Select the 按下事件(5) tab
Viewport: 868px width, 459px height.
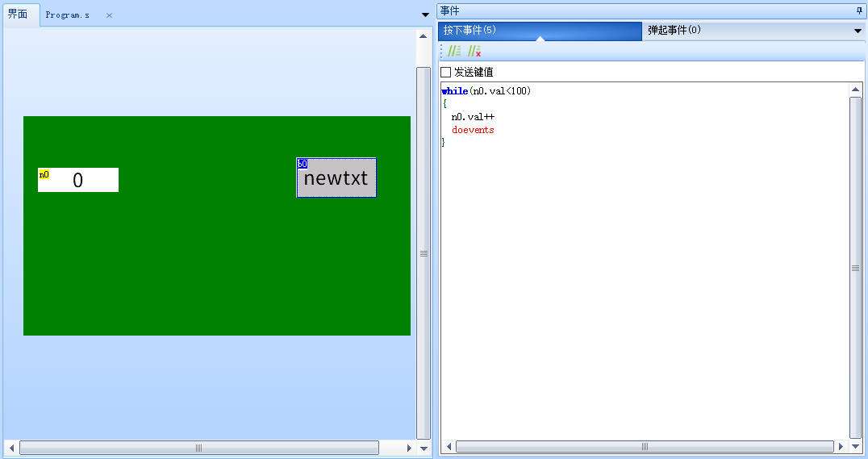click(x=469, y=31)
